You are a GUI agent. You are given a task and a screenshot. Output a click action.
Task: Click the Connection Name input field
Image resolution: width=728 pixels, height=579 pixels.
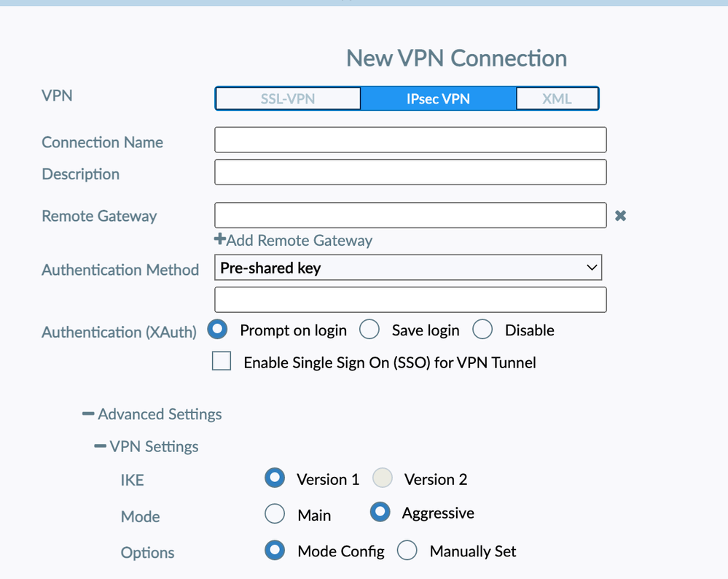pos(410,140)
